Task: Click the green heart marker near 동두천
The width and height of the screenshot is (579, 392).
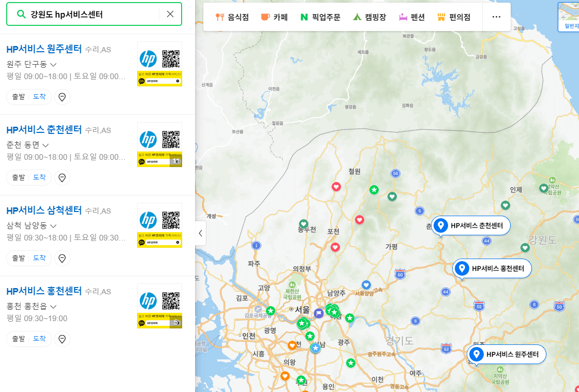Action: click(x=304, y=224)
